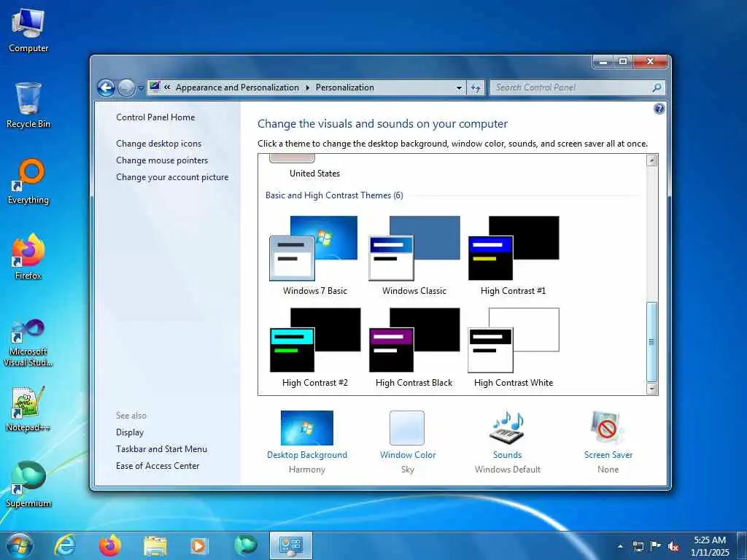This screenshot has height=560, width=747.
Task: Maximize the Personalization window
Action: click(623, 61)
